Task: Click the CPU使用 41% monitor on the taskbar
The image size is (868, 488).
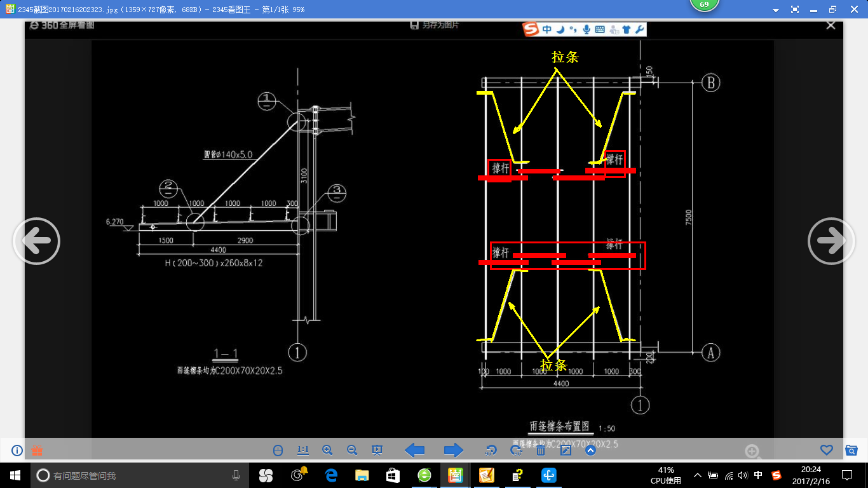Action: [x=666, y=475]
